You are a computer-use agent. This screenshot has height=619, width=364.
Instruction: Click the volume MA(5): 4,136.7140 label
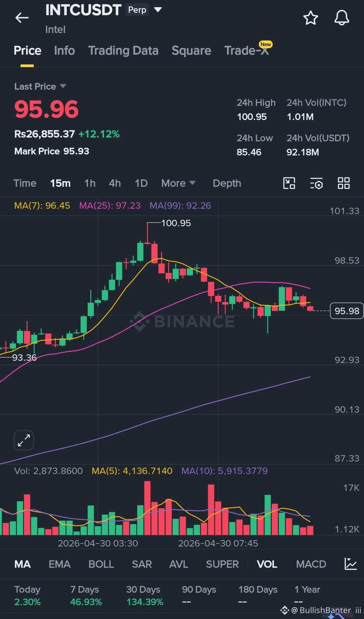point(132,471)
